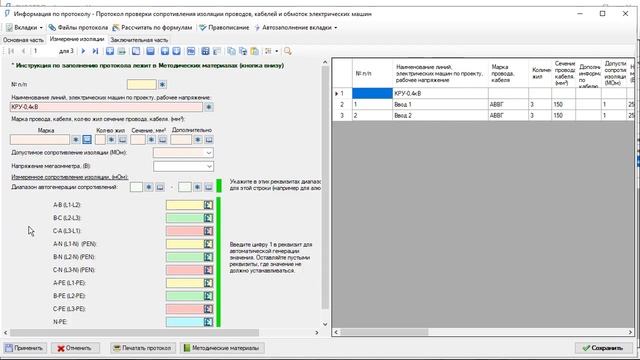
Task: Go to the previous record in the navigator
Action: [x=23, y=51]
